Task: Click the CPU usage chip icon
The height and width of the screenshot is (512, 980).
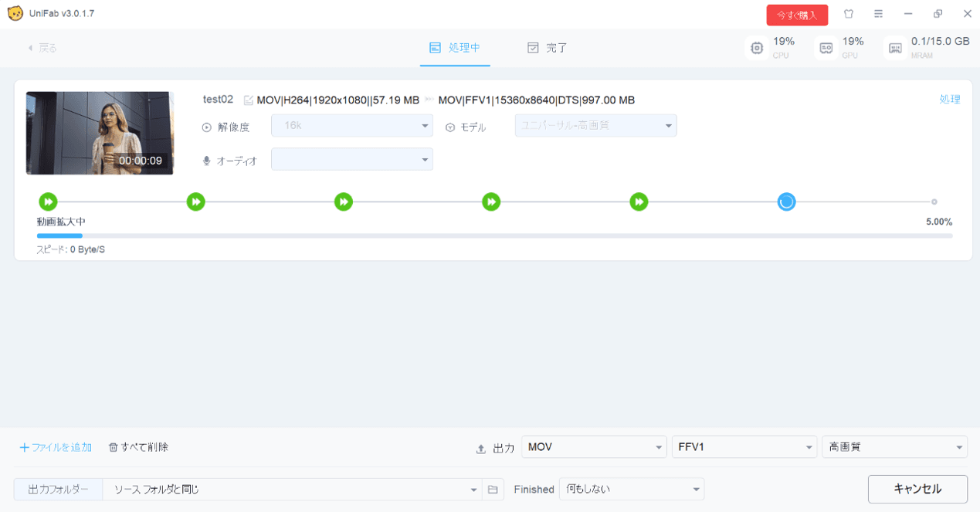Action: [757, 48]
